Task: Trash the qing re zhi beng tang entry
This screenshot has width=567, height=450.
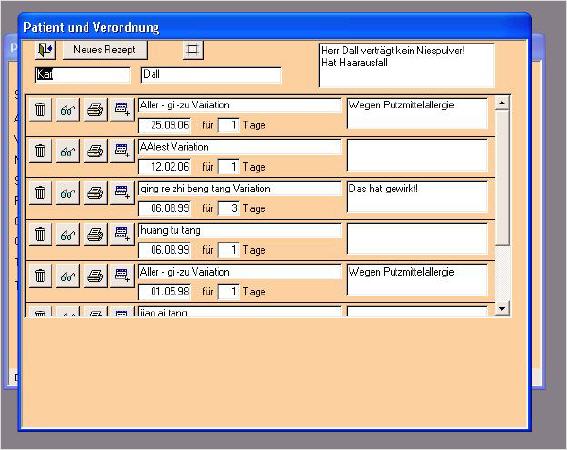Action: pos(40,192)
